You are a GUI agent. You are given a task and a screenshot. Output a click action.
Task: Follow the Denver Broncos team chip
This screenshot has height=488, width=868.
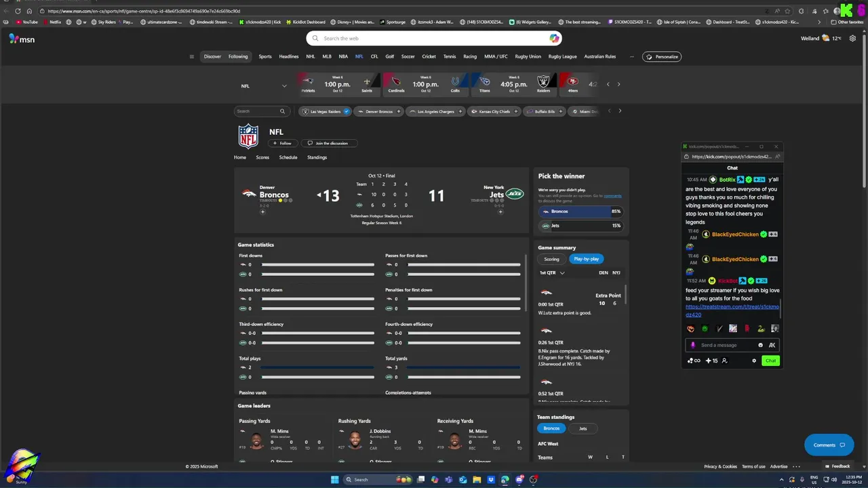pos(378,111)
